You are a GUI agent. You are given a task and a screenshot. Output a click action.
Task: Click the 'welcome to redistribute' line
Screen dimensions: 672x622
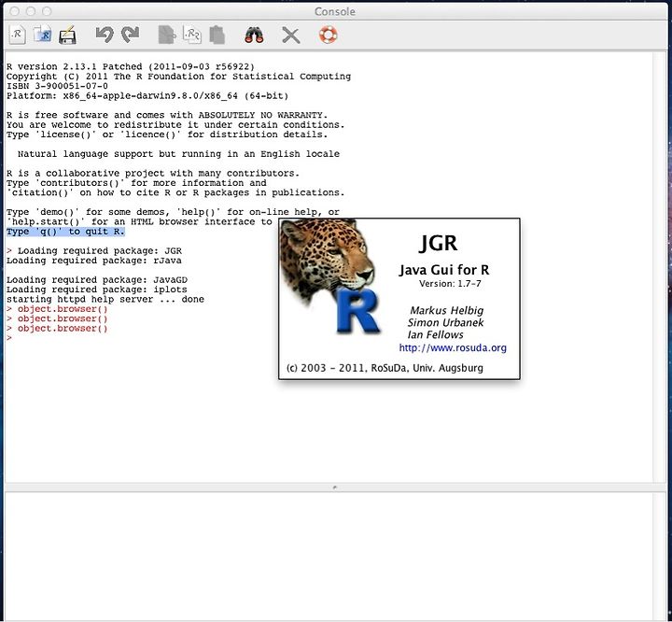coord(175,125)
